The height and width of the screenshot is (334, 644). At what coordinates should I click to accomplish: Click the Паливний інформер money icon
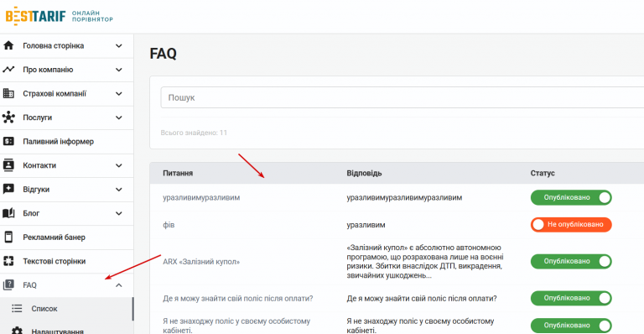(8, 141)
